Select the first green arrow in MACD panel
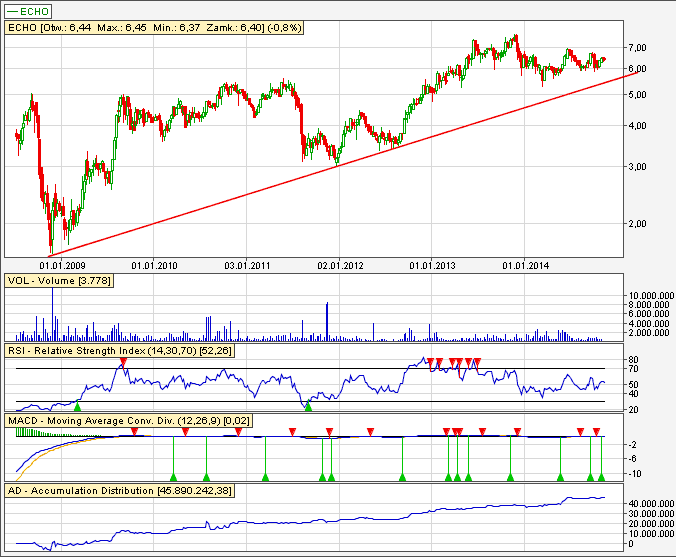676x557 pixels. pyautogui.click(x=173, y=478)
